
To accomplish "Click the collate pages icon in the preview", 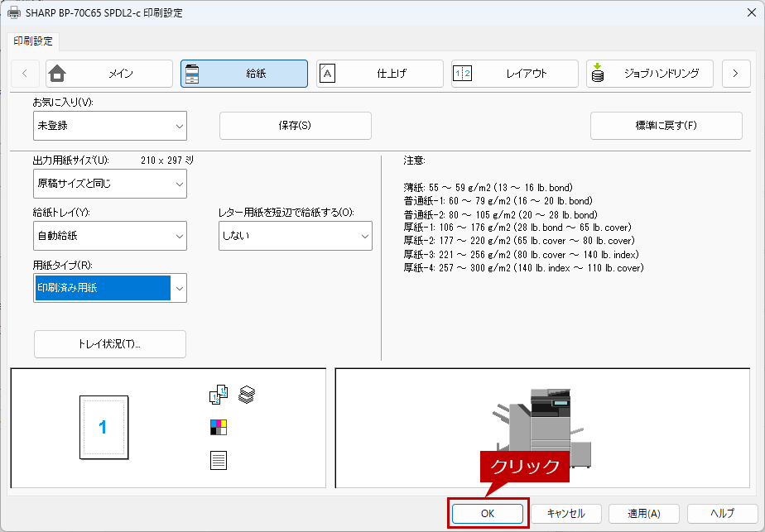I will point(218,395).
